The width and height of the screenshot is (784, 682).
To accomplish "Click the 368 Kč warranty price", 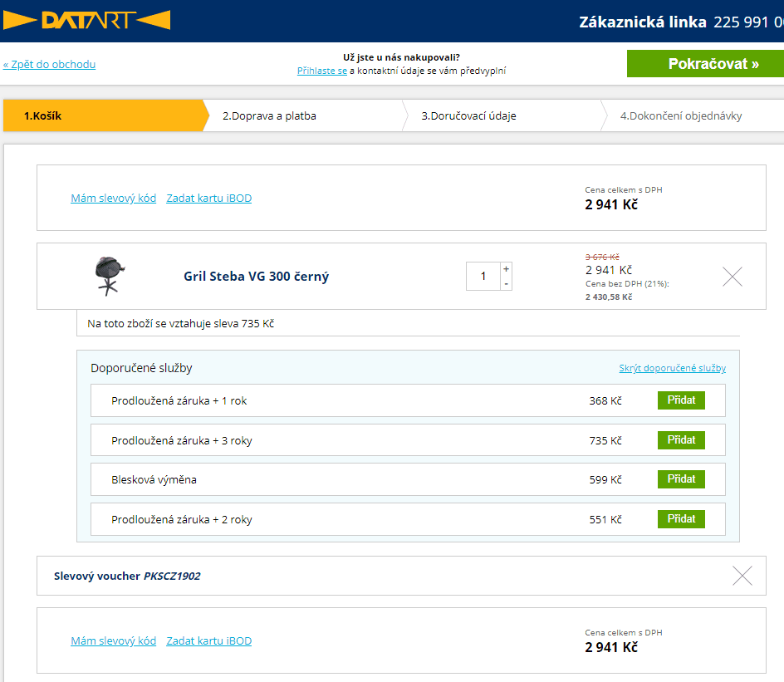I will pyautogui.click(x=605, y=401).
